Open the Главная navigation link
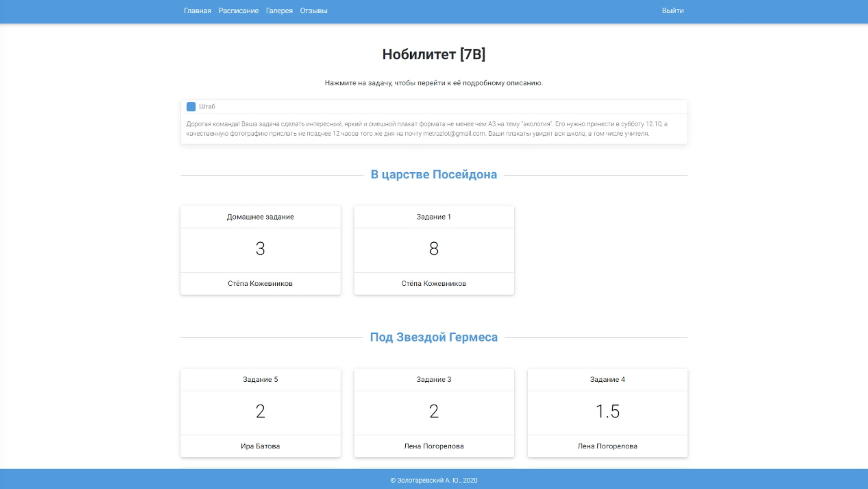The image size is (868, 489). pyautogui.click(x=197, y=11)
